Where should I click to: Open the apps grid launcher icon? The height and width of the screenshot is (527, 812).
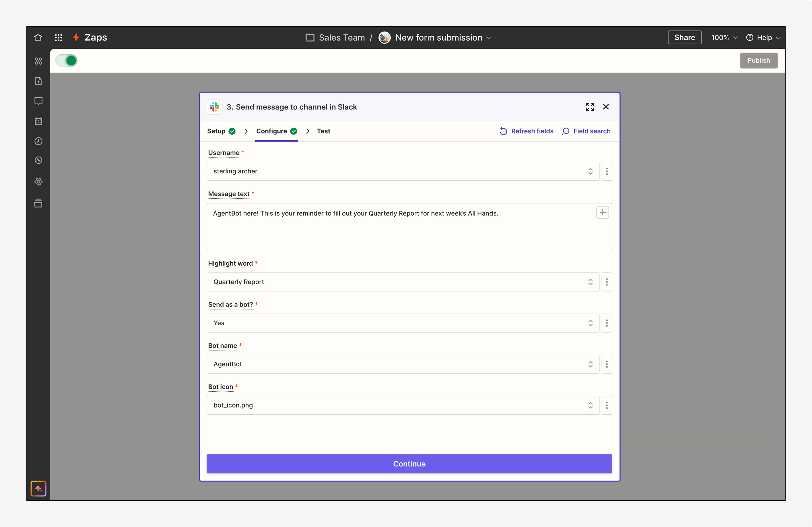[x=58, y=38]
